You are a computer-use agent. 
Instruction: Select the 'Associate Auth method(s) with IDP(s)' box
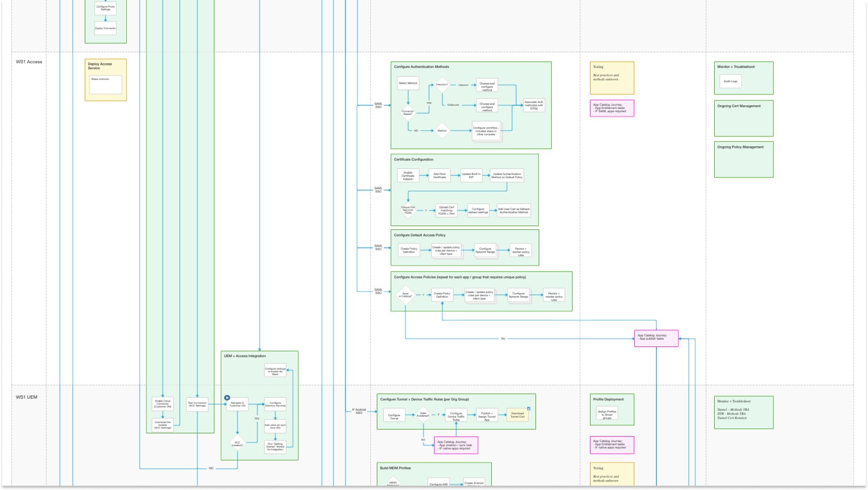coord(534,105)
